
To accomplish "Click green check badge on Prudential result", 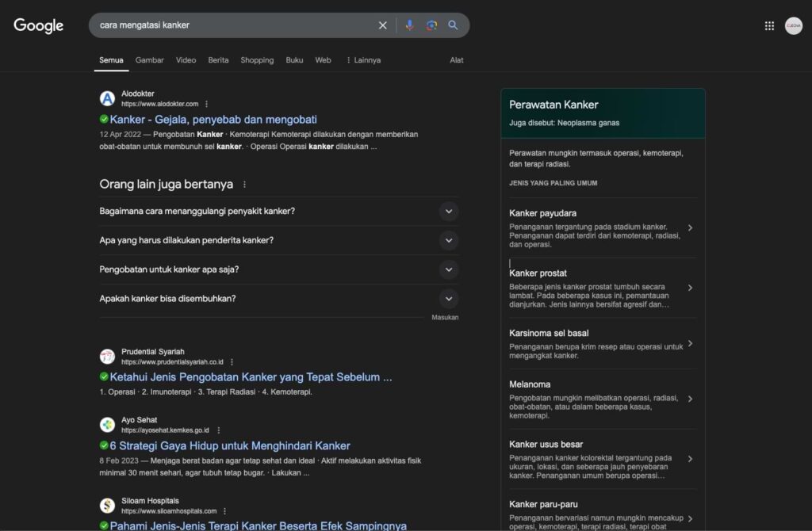I will click(x=104, y=376).
